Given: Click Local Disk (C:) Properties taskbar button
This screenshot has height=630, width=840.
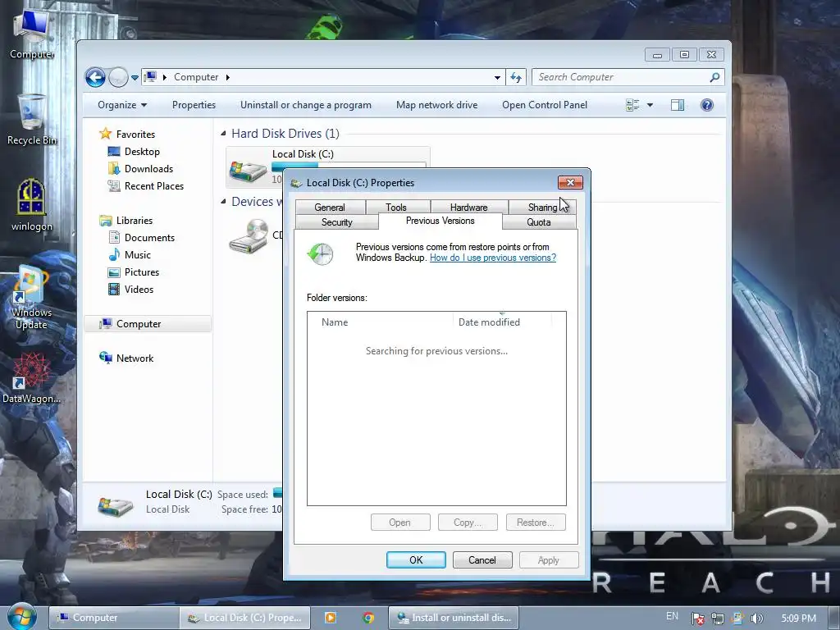Looking at the screenshot, I should point(244,618).
